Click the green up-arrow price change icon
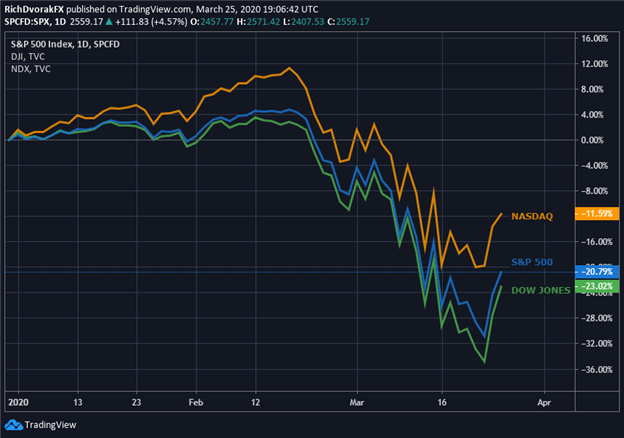624x438 pixels. [109, 21]
